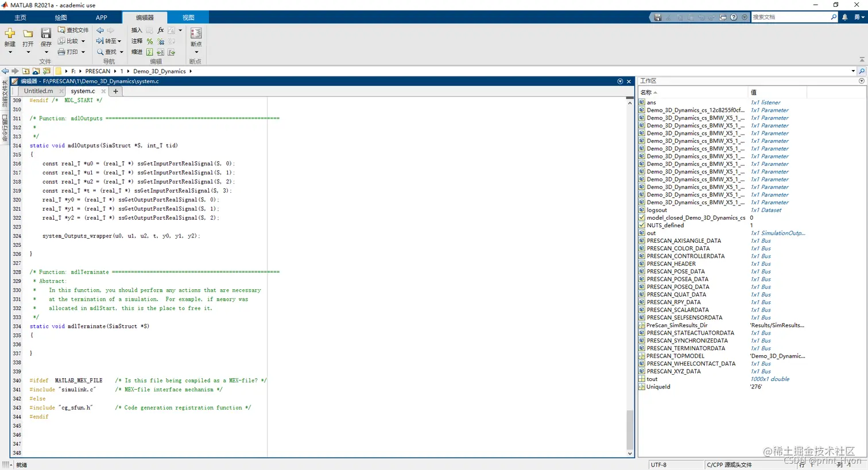Click PRESCAN in the folder path
This screenshot has height=470, width=868.
point(98,71)
